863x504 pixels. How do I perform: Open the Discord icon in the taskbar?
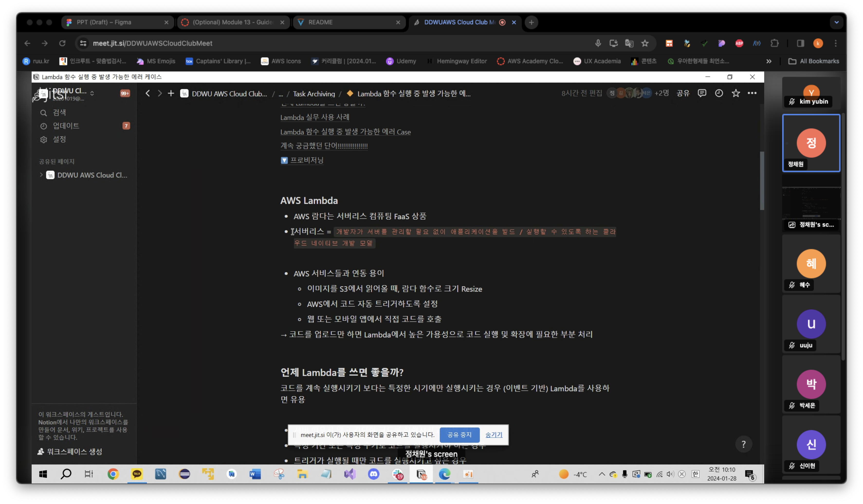[373, 474]
